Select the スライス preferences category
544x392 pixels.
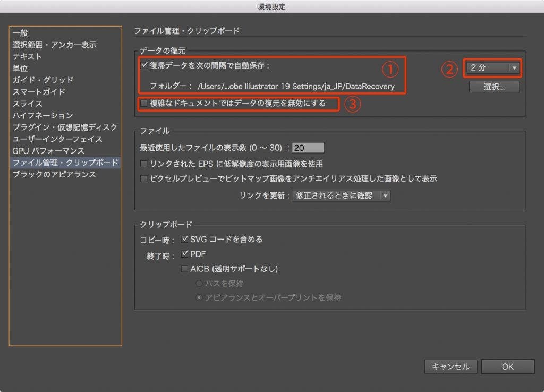(x=23, y=104)
